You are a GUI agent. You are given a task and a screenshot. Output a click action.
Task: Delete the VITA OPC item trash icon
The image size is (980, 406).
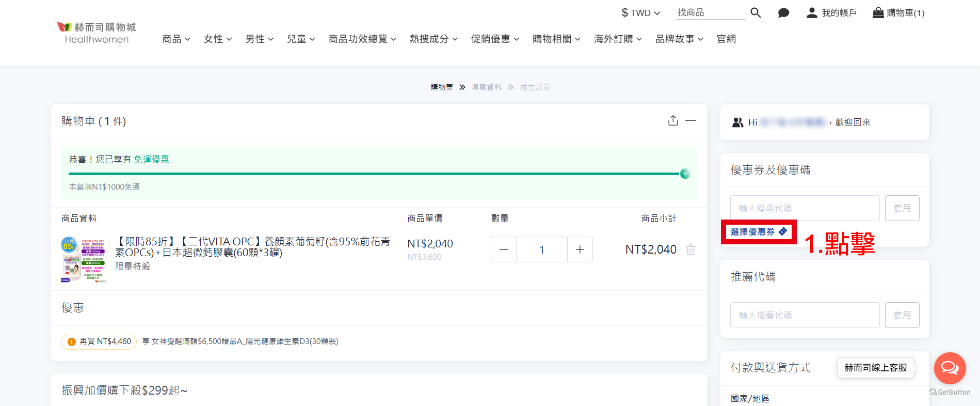(x=690, y=249)
